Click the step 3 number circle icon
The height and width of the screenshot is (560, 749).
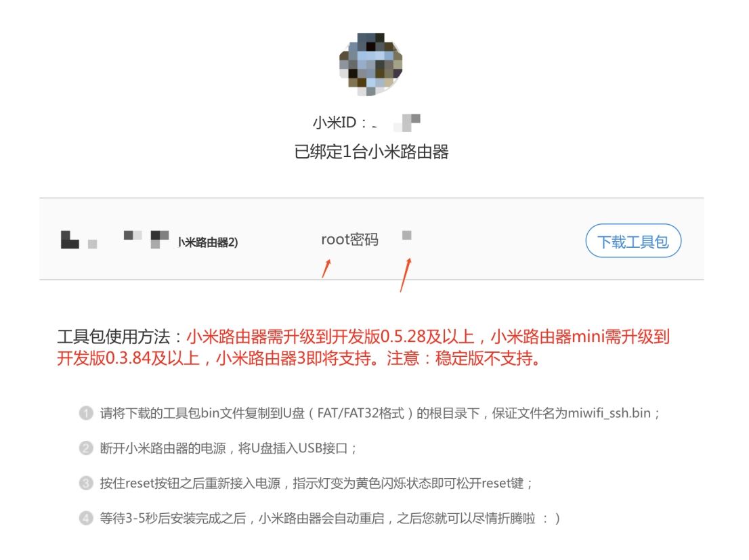coord(86,483)
